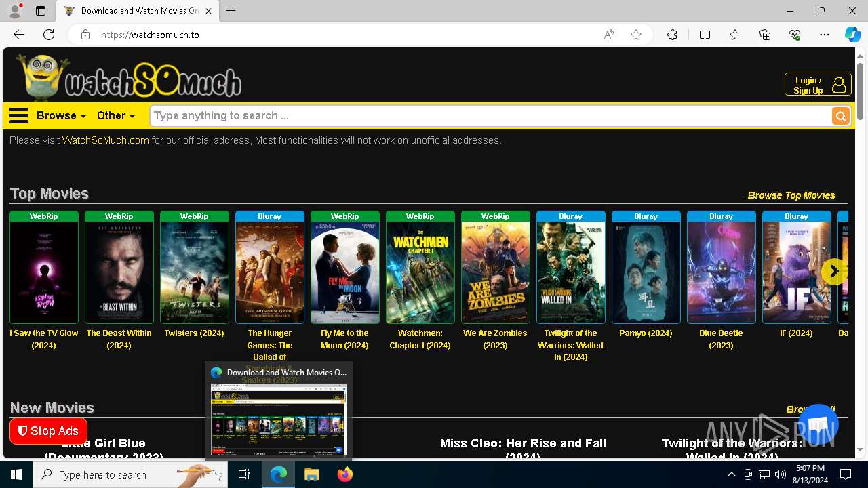The width and height of the screenshot is (868, 488).
Task: Click Blue Beetle (2023) title link
Action: click(722, 339)
